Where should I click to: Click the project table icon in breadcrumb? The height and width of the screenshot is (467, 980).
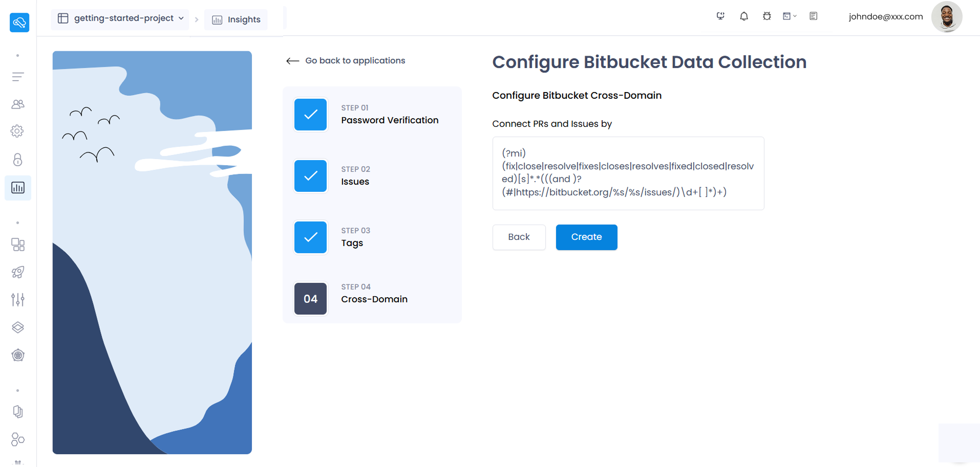coord(63,18)
